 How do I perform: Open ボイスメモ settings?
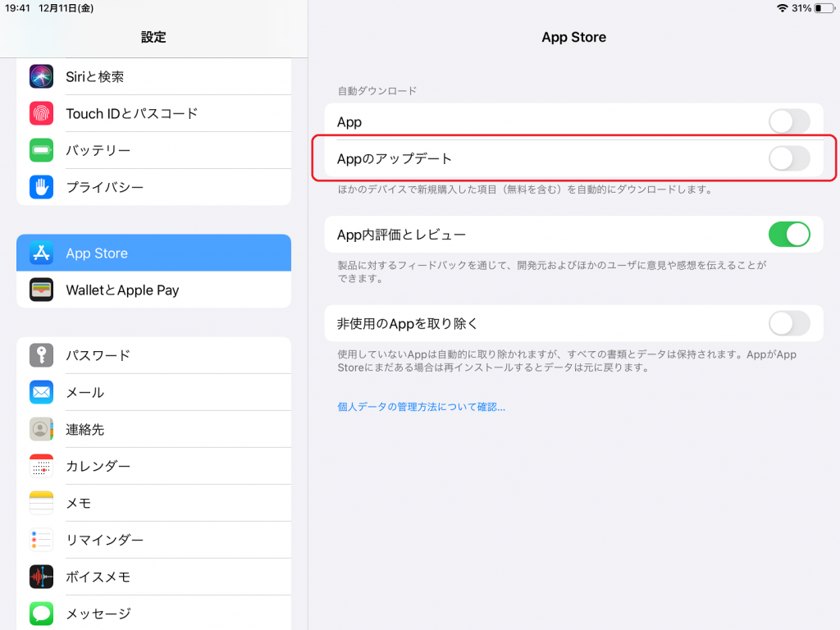pos(153,577)
